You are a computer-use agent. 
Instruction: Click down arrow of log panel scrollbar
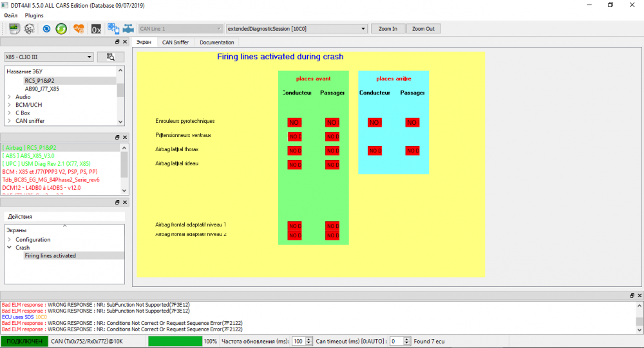pos(639,329)
